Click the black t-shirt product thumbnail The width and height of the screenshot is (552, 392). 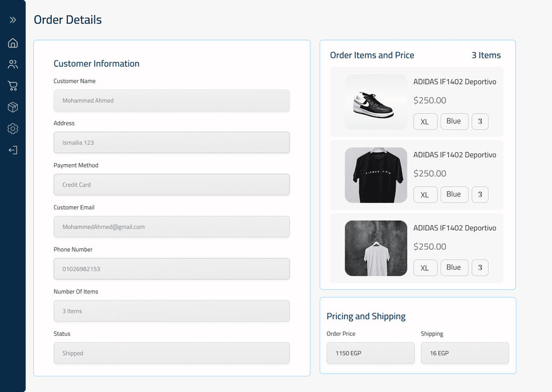[376, 175]
